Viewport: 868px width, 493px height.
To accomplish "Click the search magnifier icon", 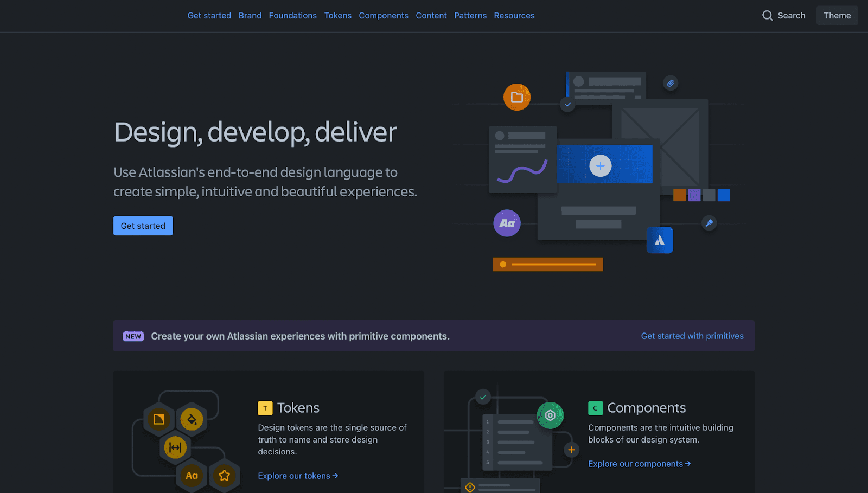I will tap(767, 16).
